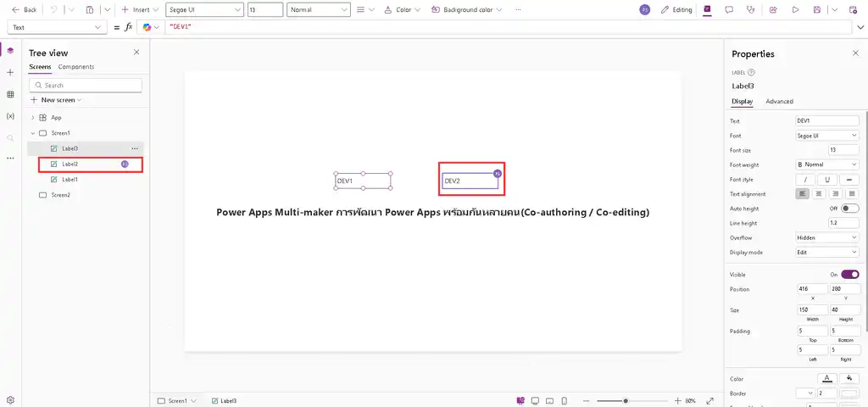The image size is (868, 407).
Task: Close the Tree view panel
Action: pos(136,52)
